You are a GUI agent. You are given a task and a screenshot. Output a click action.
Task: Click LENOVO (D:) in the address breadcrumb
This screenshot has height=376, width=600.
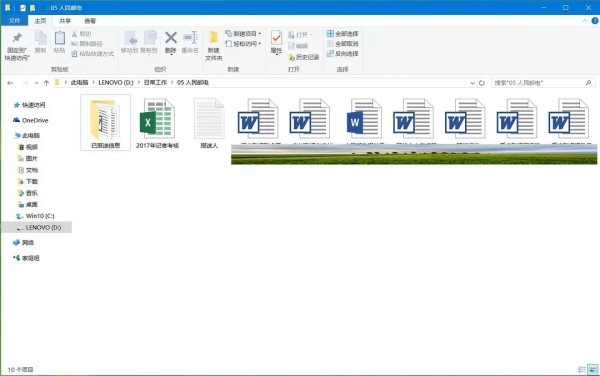116,83
